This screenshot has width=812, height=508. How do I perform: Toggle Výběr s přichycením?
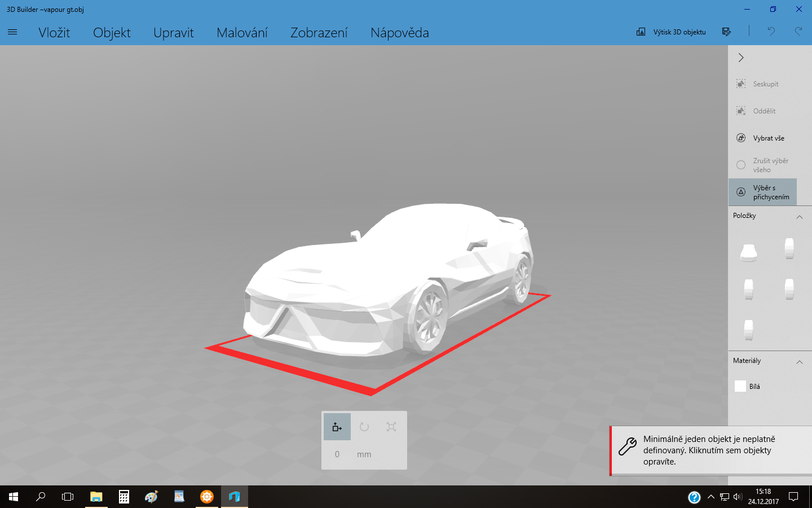[x=762, y=192]
